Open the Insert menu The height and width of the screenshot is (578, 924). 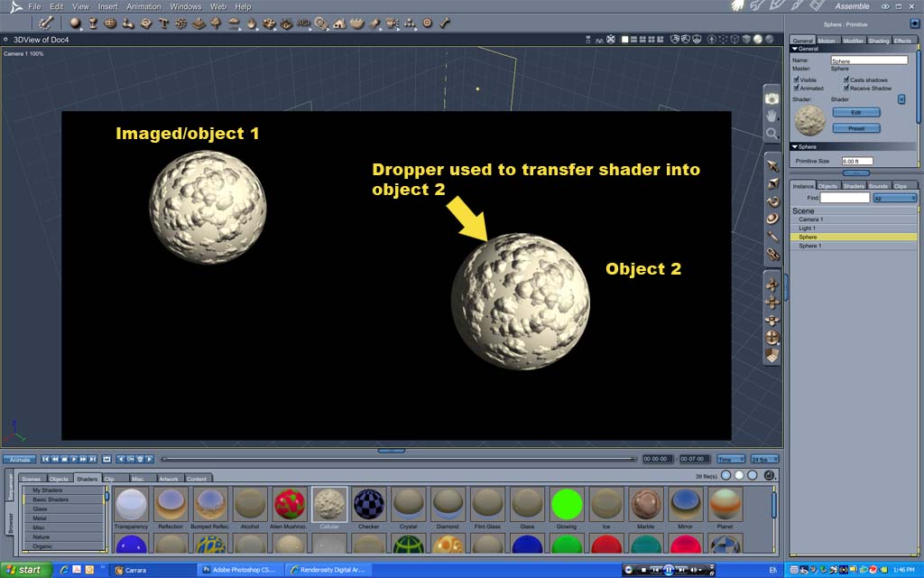(x=108, y=6)
